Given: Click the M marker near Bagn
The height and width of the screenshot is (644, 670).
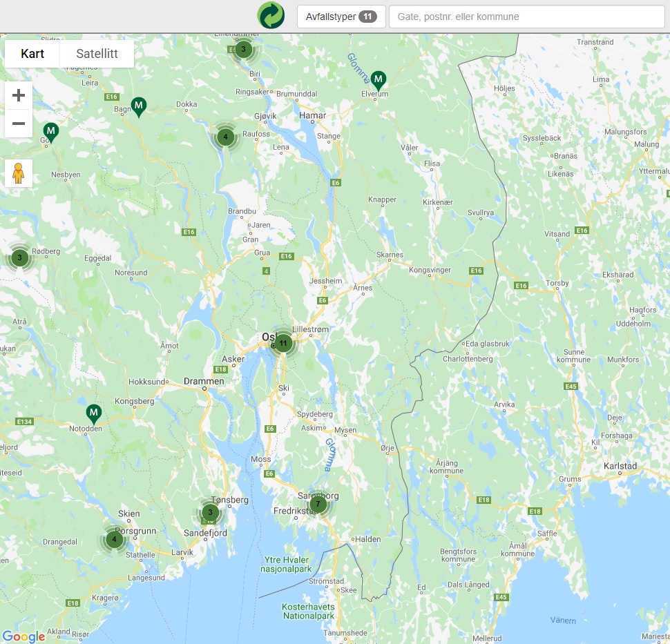Looking at the screenshot, I should (139, 106).
